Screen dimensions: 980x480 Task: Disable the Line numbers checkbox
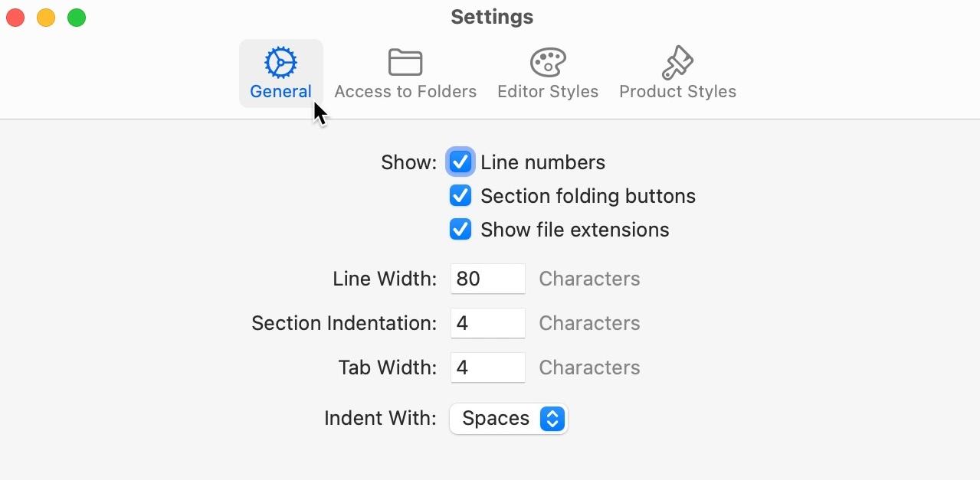[461, 162]
